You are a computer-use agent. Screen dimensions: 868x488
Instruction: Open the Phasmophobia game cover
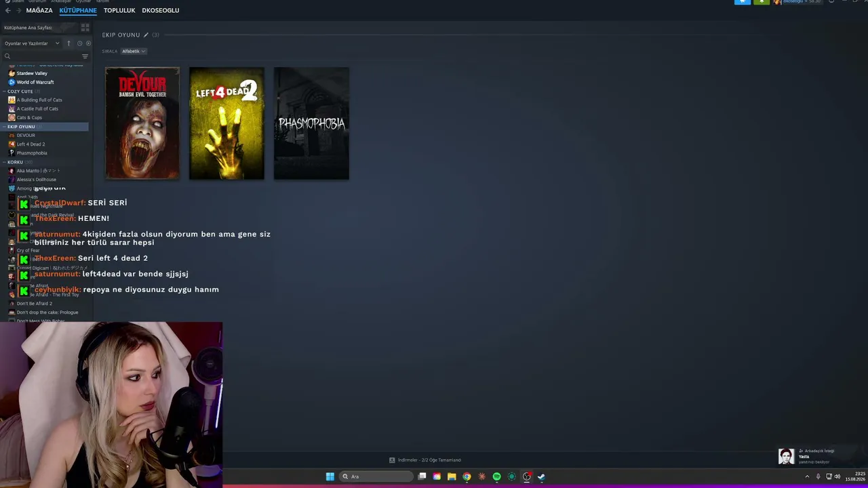tap(311, 123)
